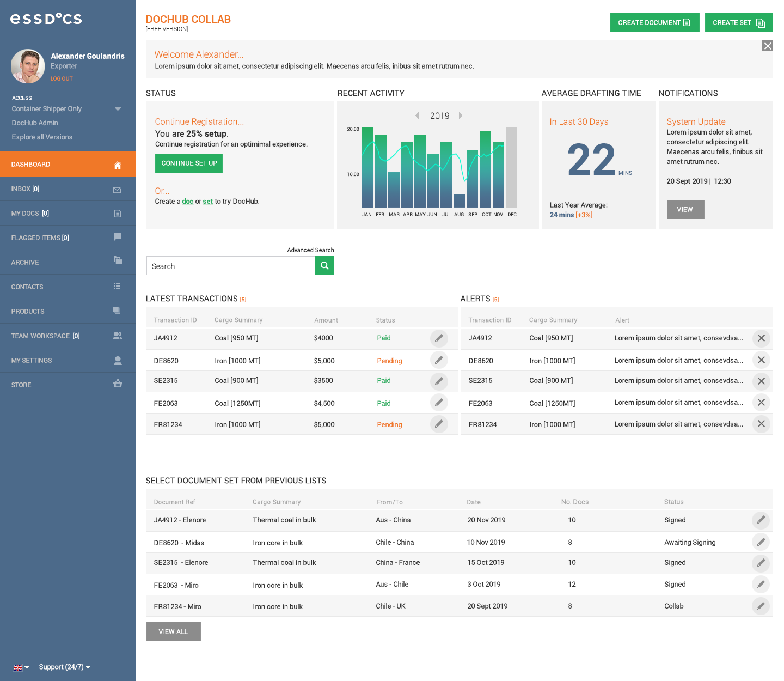Viewport: 784px width, 681px height.
Task: Open the Dashboard menu item
Action: [68, 164]
